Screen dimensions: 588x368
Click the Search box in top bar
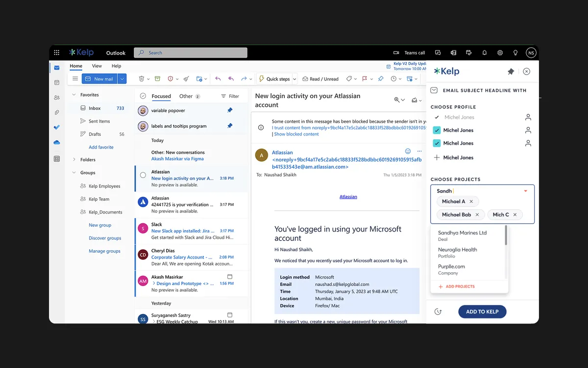tap(191, 53)
